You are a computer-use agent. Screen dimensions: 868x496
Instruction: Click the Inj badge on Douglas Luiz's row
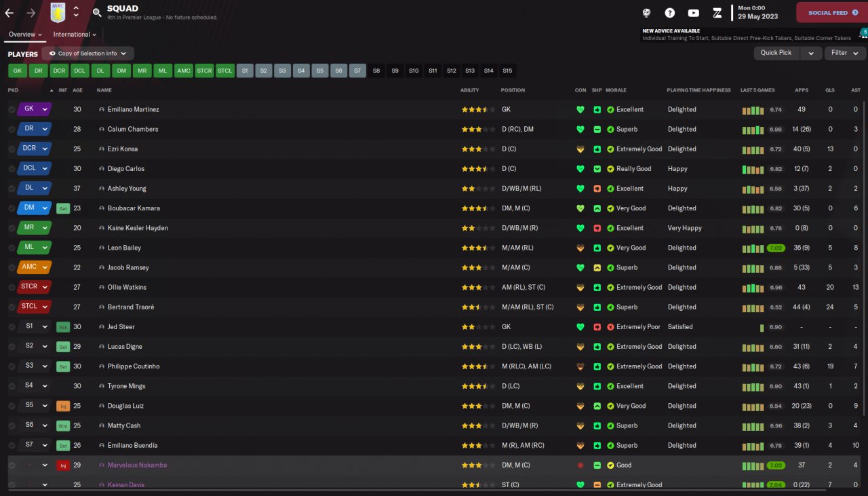coord(63,406)
